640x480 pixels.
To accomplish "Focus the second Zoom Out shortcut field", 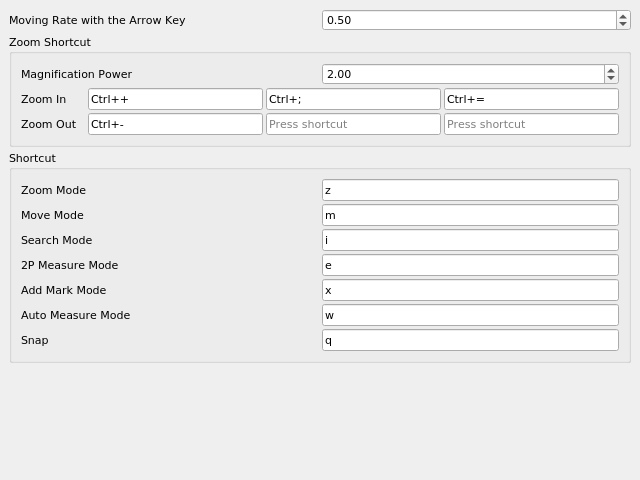I will [x=353, y=124].
